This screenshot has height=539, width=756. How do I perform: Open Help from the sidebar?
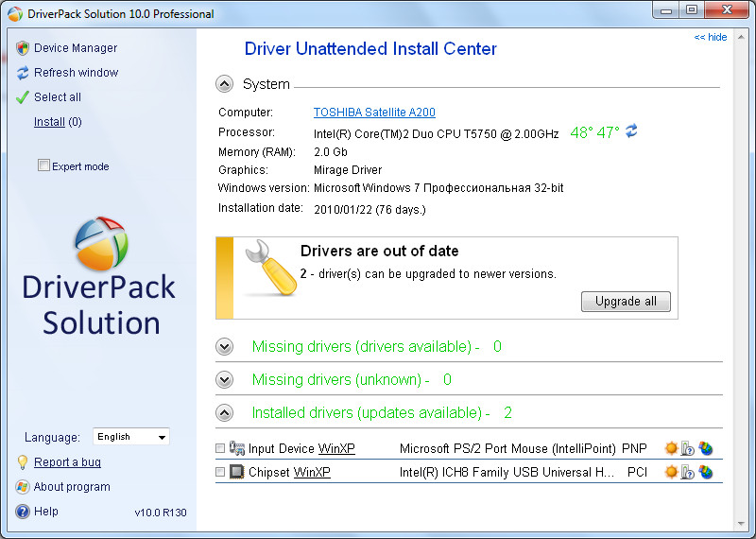coord(45,512)
